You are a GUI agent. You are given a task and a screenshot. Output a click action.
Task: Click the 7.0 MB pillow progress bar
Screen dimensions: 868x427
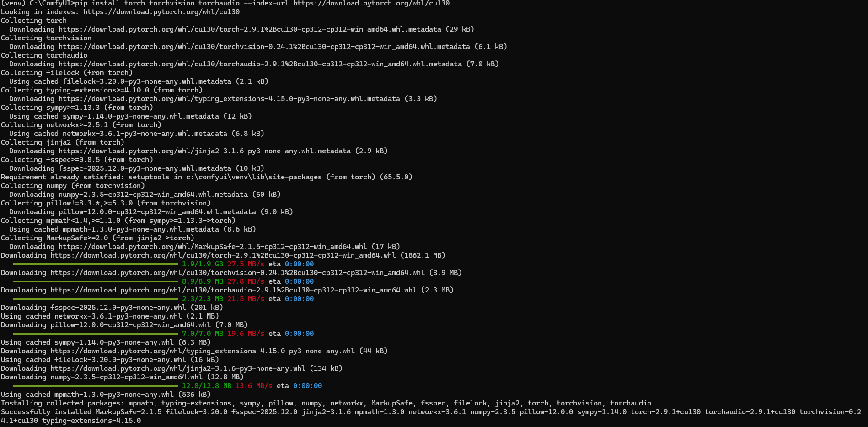(95, 334)
